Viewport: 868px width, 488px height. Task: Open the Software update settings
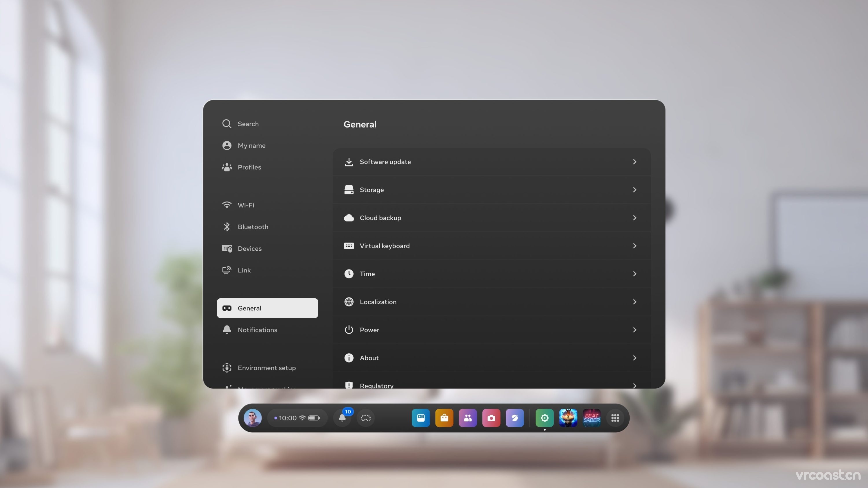point(491,162)
